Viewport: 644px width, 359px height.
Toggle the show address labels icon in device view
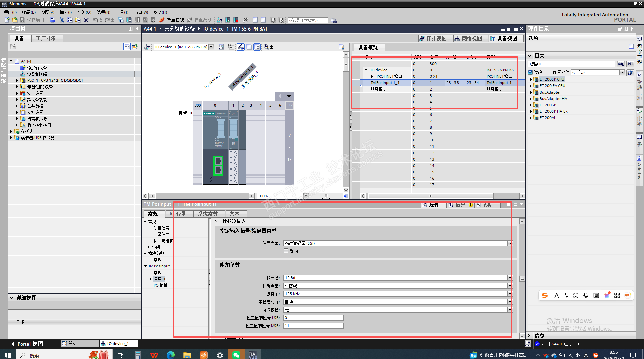[241, 47]
